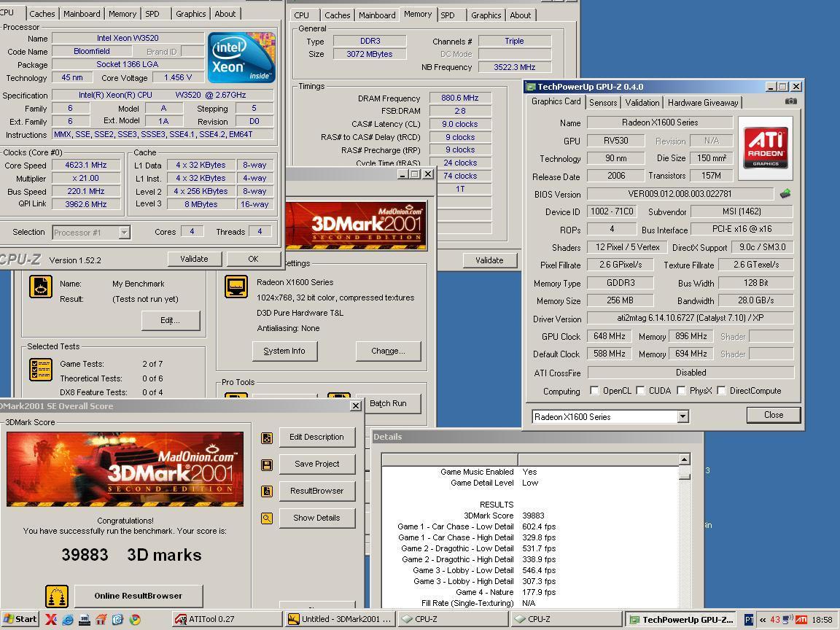Open the Hardware Giveaway tab
This screenshot has height=630, width=840.
pos(703,102)
